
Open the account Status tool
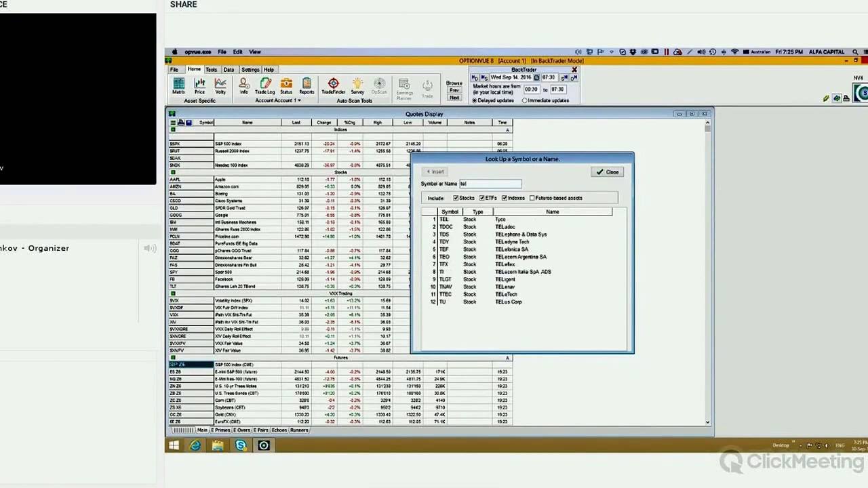tap(286, 86)
